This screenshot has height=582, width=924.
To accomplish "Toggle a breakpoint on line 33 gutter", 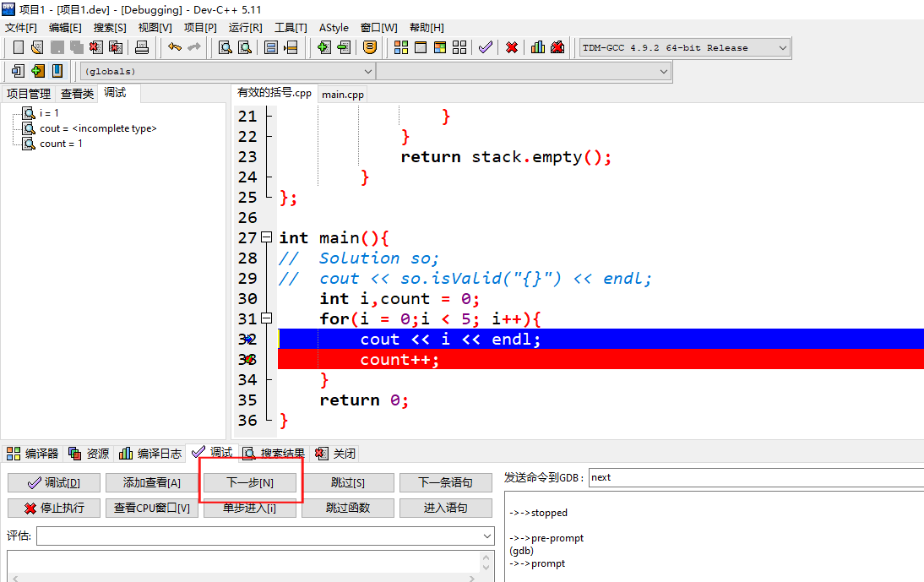I will [x=249, y=359].
